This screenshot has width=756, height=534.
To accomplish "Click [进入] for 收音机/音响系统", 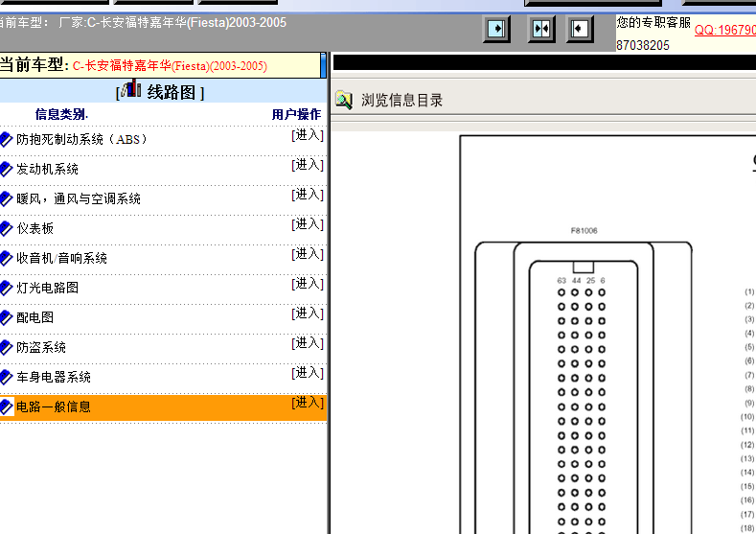I will [x=308, y=254].
